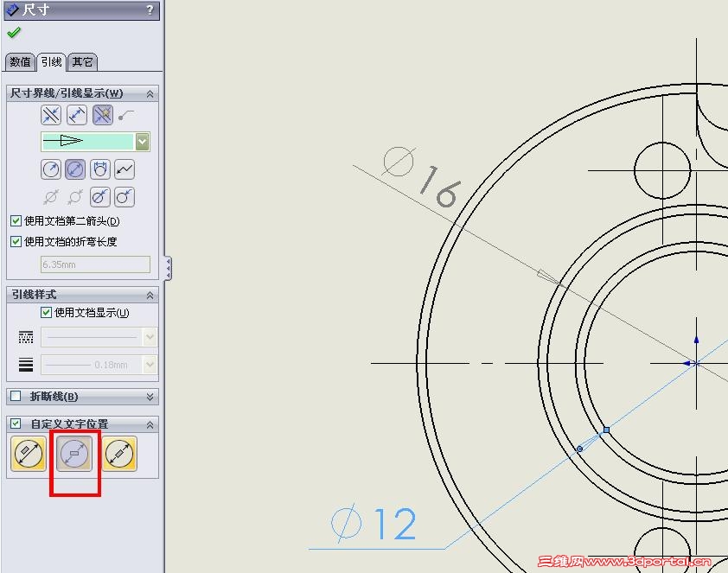Enable the 折断线(B) checkbox

tap(16, 396)
